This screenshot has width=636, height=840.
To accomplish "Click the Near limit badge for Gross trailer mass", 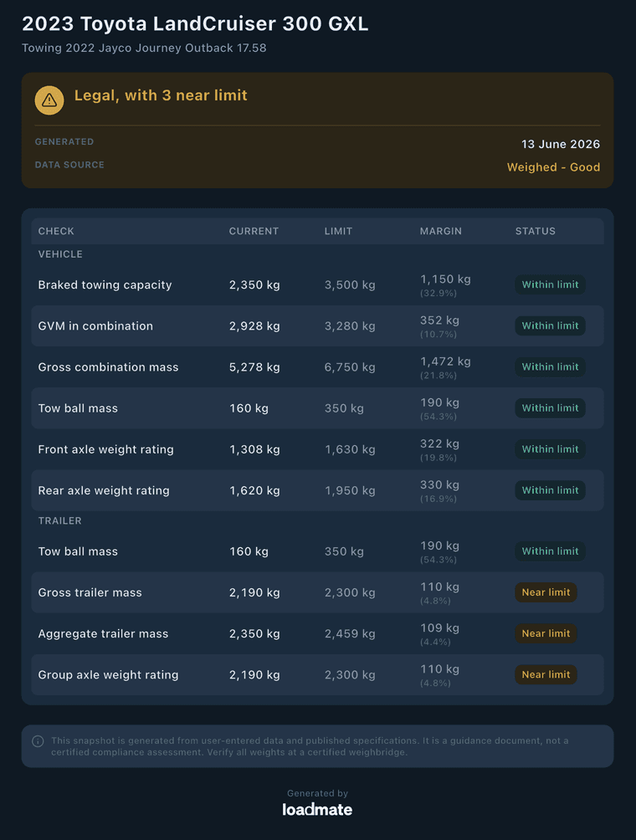I will click(x=546, y=592).
